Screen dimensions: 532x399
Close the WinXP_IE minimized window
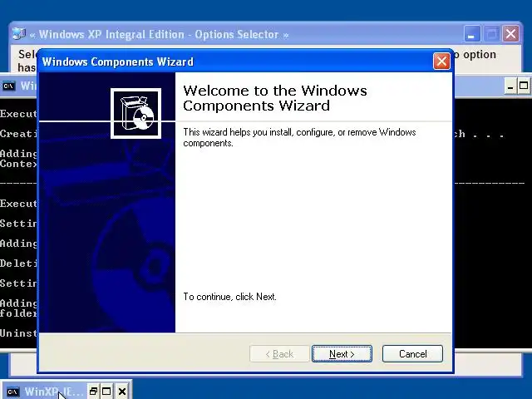(x=122, y=392)
